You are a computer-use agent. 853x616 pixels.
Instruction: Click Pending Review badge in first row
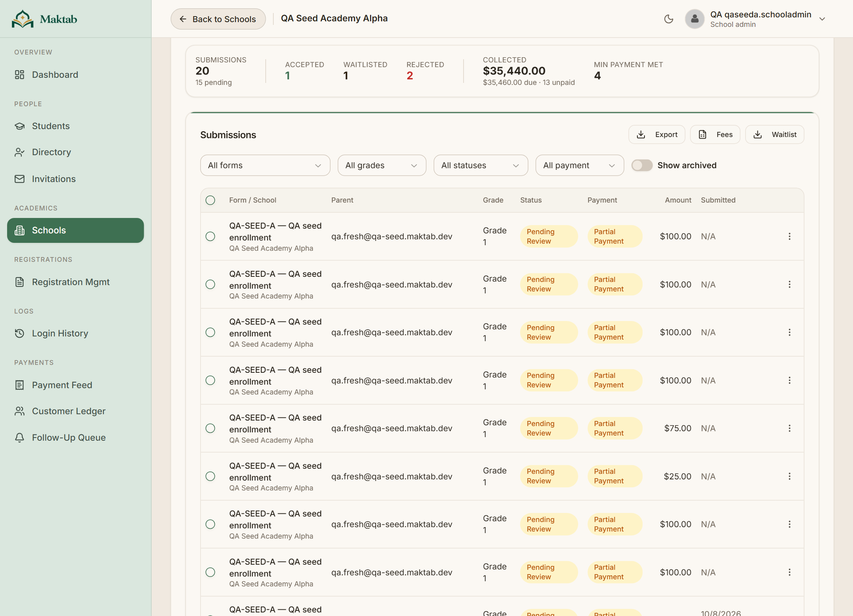tap(549, 236)
